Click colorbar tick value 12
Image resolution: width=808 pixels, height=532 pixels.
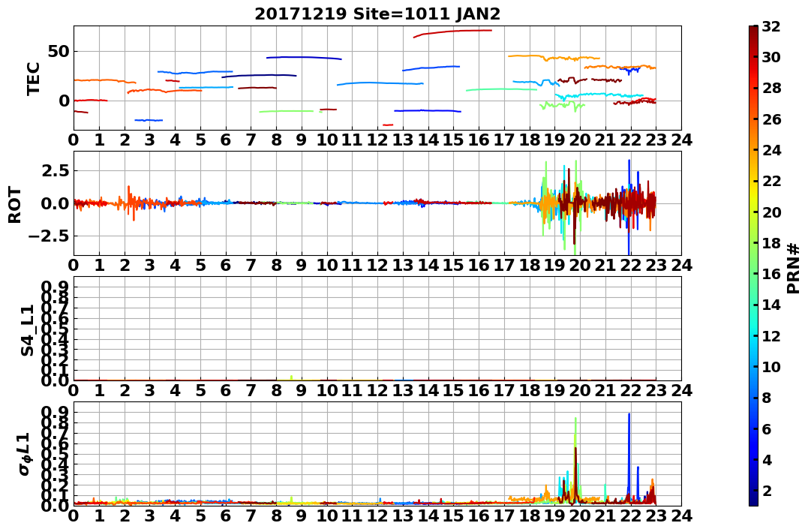pyautogui.click(x=771, y=335)
